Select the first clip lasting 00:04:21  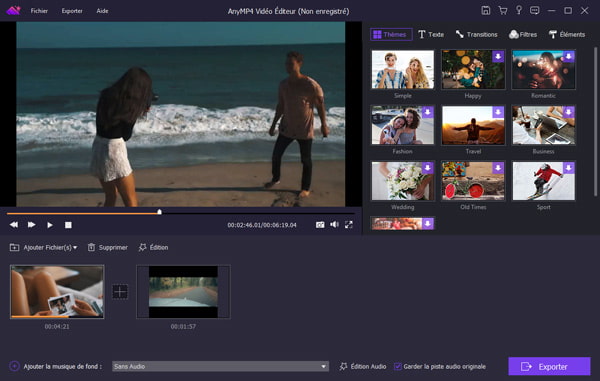tap(57, 291)
